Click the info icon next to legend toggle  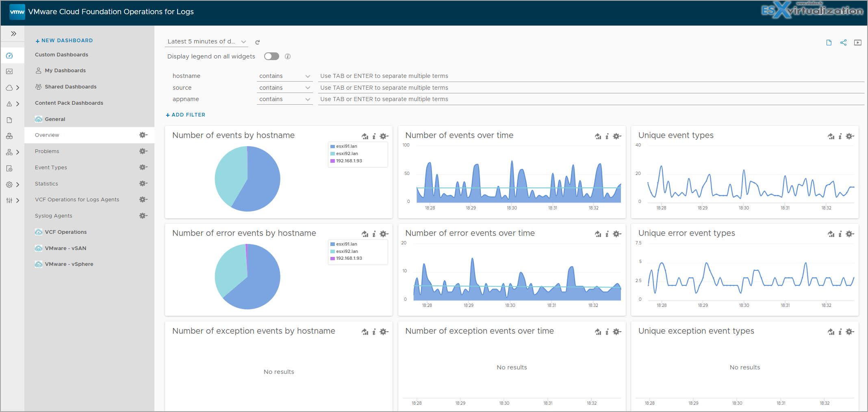pyautogui.click(x=288, y=56)
